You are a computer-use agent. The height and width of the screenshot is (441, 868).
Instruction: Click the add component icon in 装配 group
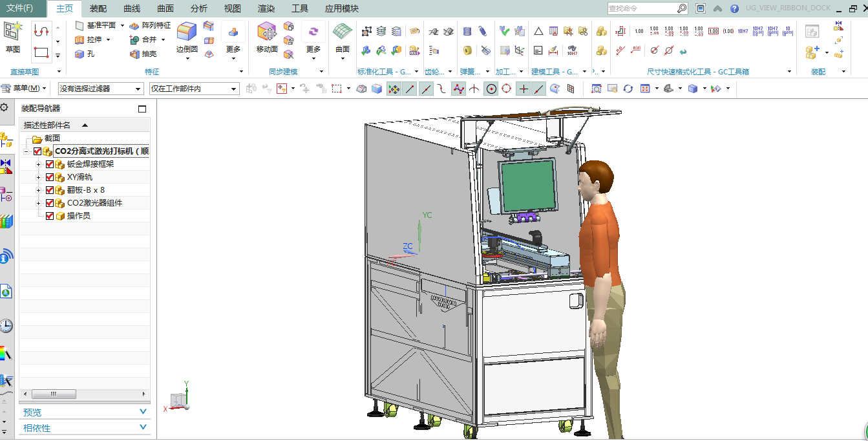[812, 51]
